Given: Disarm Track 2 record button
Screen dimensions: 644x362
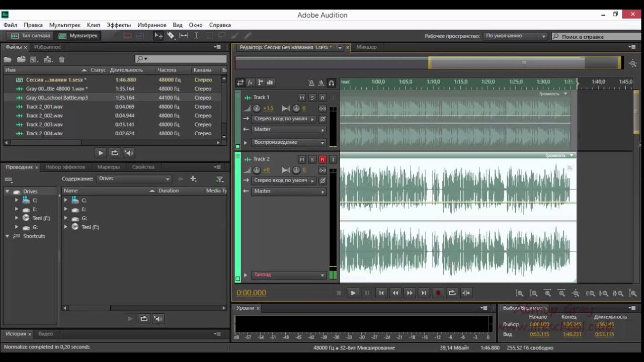Looking at the screenshot, I should [323, 159].
